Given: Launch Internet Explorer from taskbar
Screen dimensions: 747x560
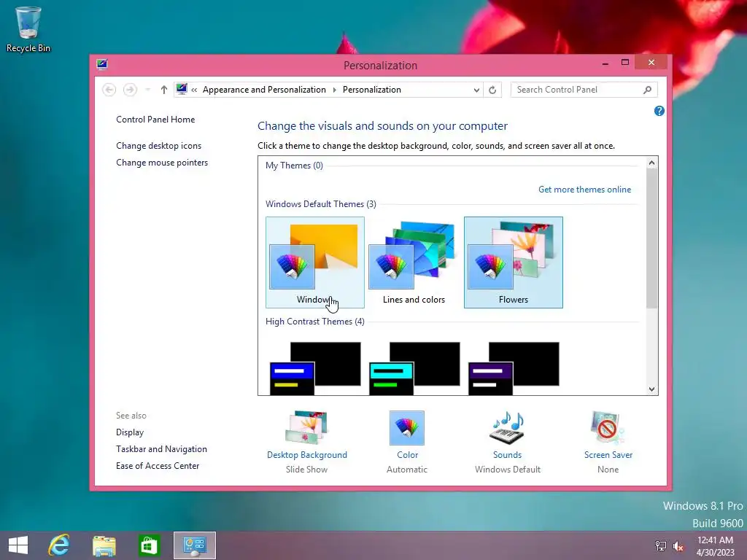Looking at the screenshot, I should pos(59,545).
